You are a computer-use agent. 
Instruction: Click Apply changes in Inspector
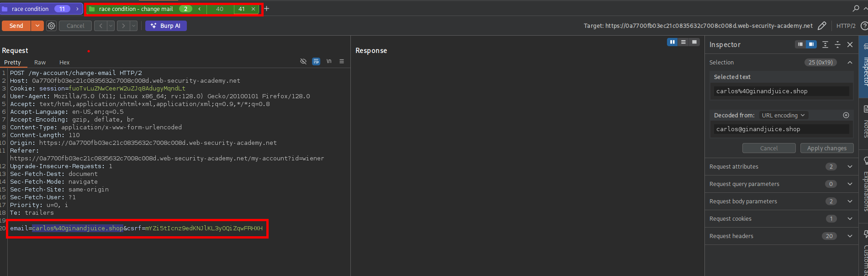point(826,148)
